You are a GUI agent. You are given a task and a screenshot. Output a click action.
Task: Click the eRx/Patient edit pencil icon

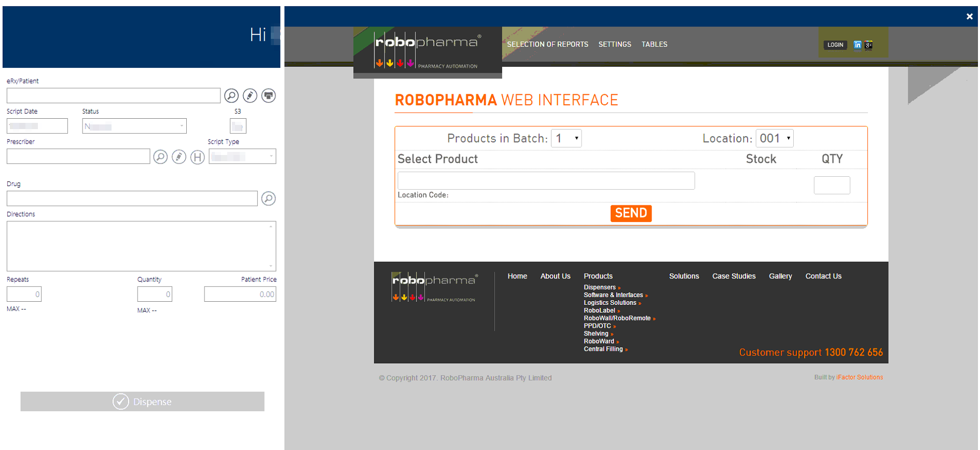click(250, 95)
